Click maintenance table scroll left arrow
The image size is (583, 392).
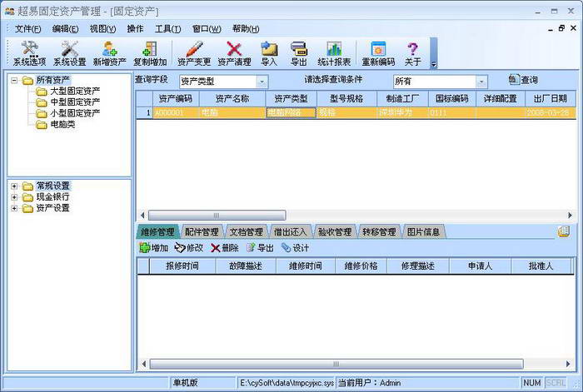click(x=143, y=364)
